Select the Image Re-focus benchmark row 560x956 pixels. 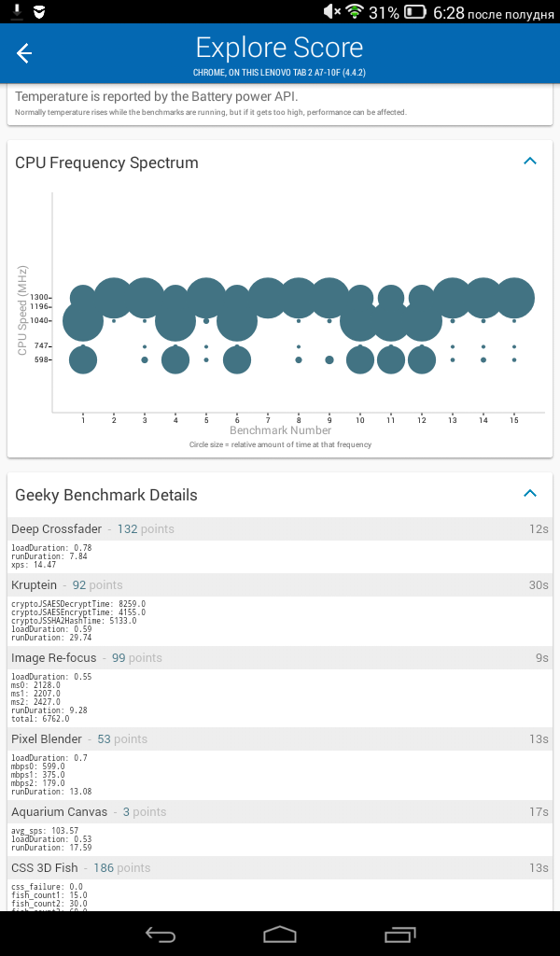pyautogui.click(x=280, y=658)
